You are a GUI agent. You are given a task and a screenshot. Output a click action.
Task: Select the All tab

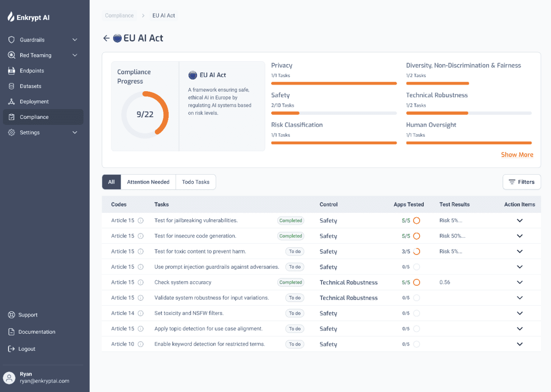pyautogui.click(x=111, y=182)
